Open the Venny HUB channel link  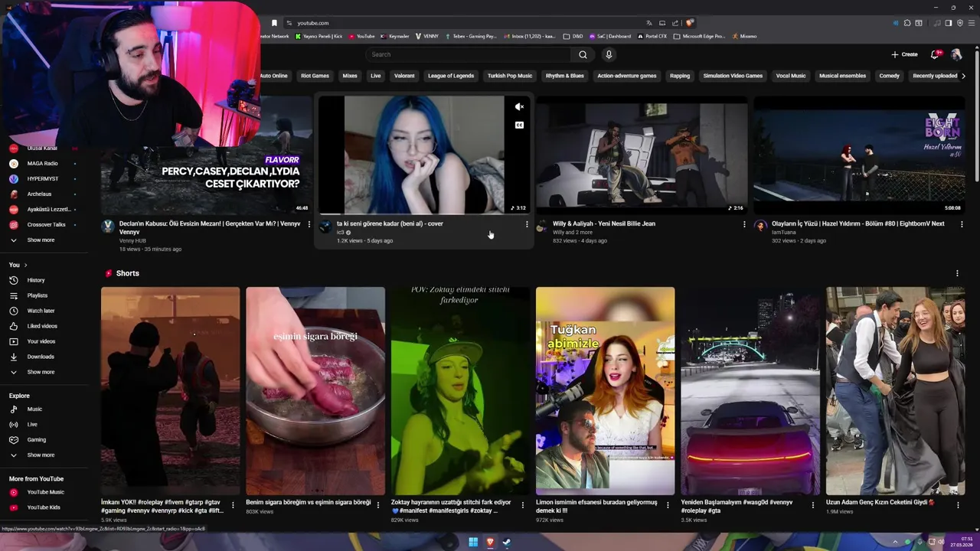click(132, 241)
